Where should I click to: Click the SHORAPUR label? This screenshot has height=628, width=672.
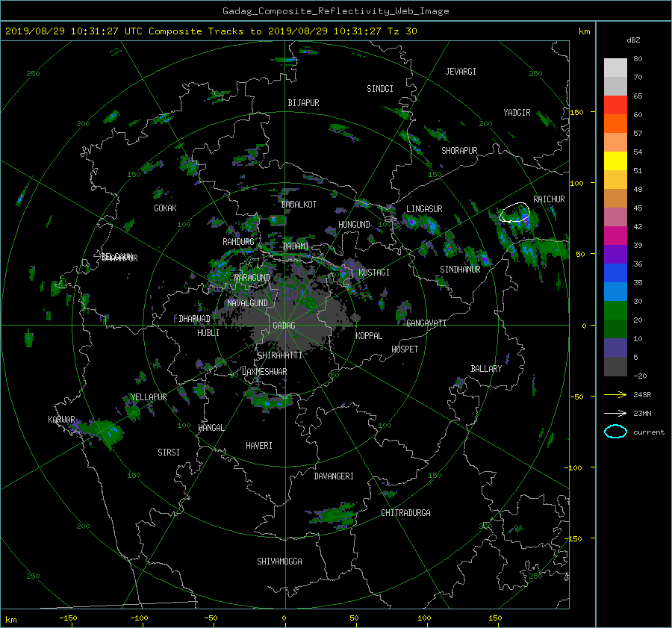click(459, 151)
